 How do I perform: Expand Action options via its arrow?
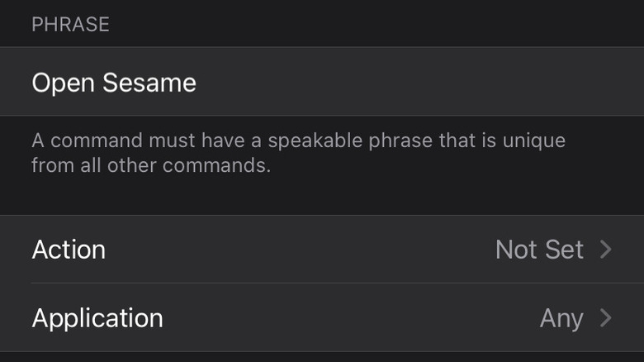coord(606,249)
